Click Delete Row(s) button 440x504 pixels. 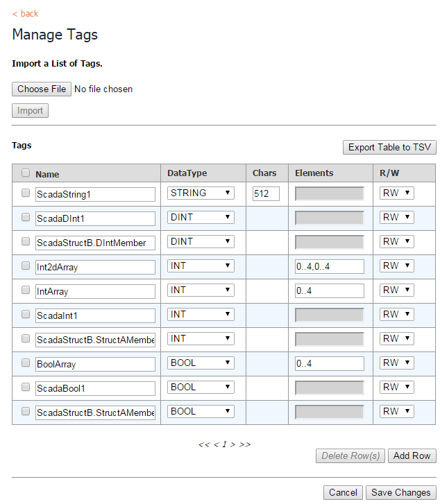[350, 455]
